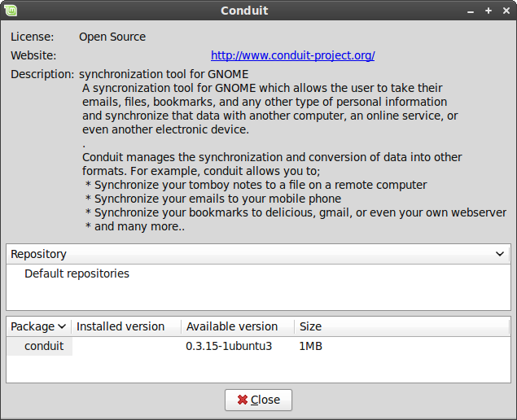Click the red X icon on Close

coord(243,400)
